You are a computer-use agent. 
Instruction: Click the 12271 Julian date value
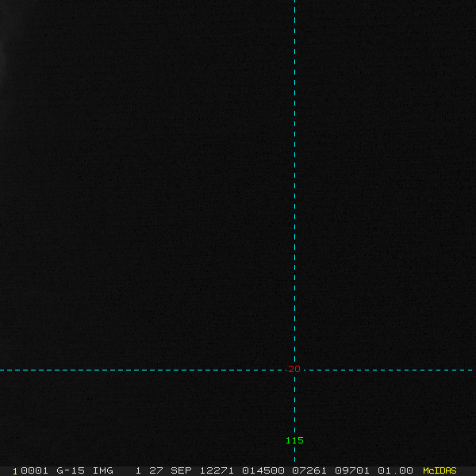217,470
